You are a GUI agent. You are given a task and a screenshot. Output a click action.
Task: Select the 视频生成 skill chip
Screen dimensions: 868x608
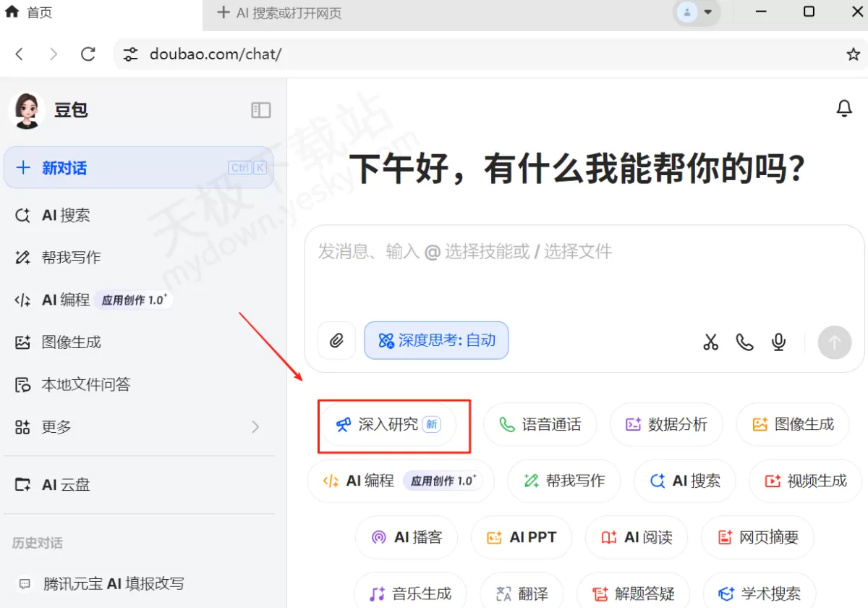tap(805, 481)
